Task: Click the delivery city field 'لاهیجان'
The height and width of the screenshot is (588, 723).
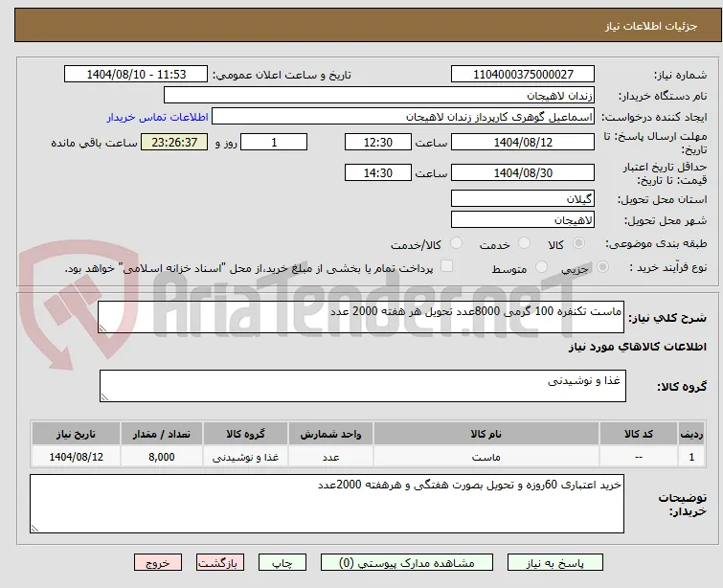Action: [x=523, y=220]
